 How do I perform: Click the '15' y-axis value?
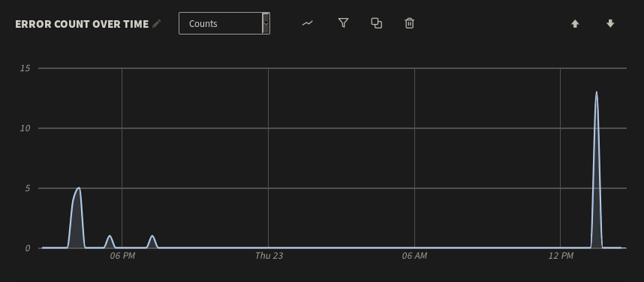tap(25, 68)
